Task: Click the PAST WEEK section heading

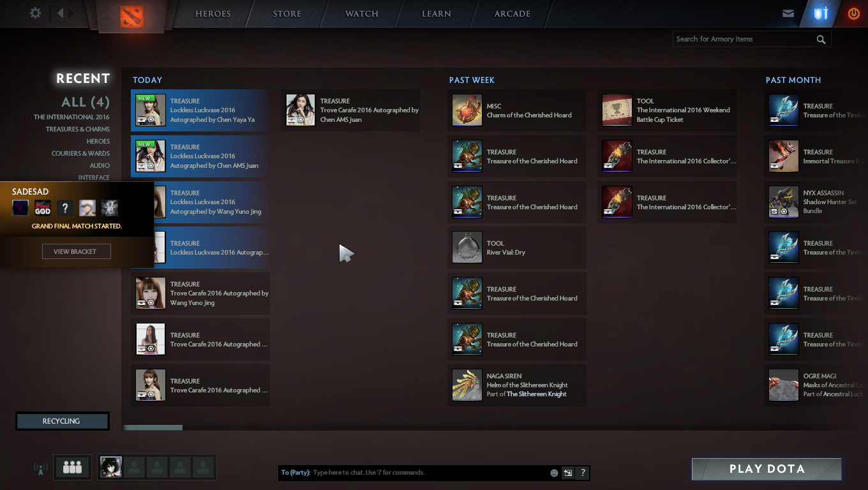Action: (x=472, y=80)
